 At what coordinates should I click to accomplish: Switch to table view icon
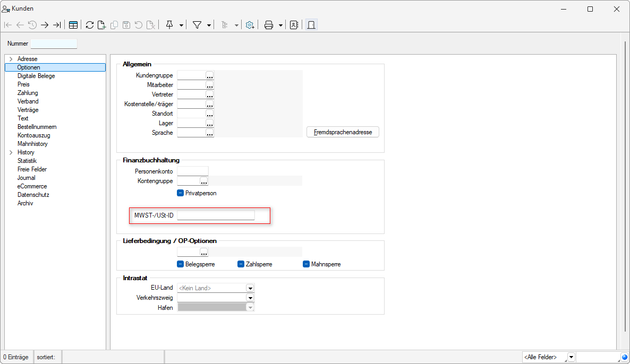click(73, 25)
